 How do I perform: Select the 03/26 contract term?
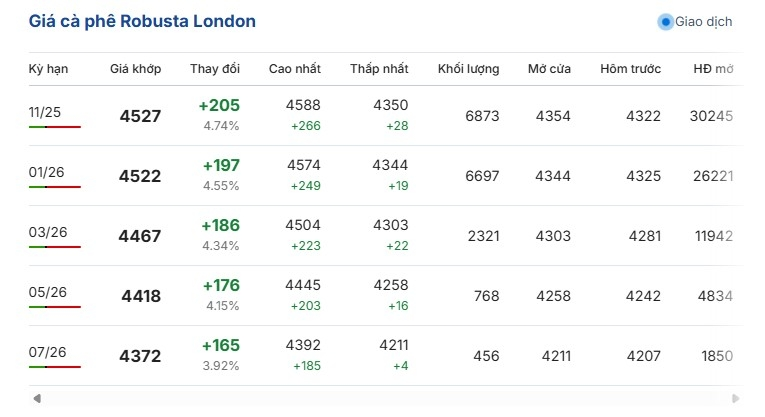click(45, 232)
